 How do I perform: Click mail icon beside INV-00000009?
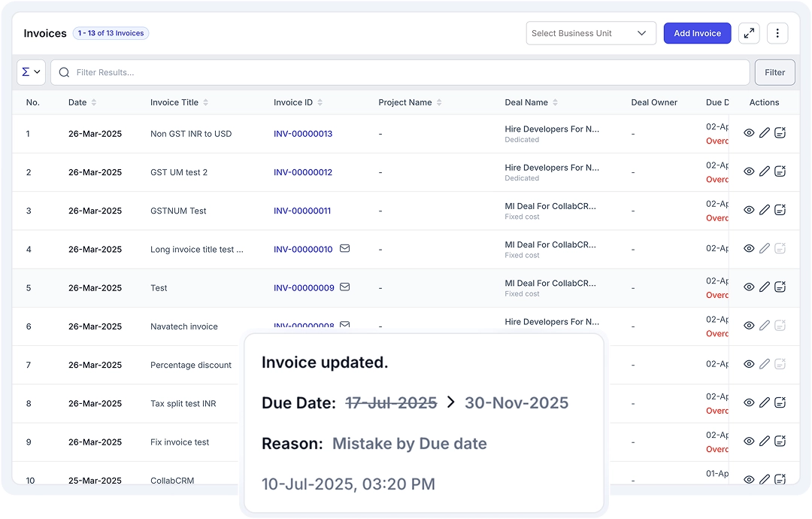coord(344,287)
